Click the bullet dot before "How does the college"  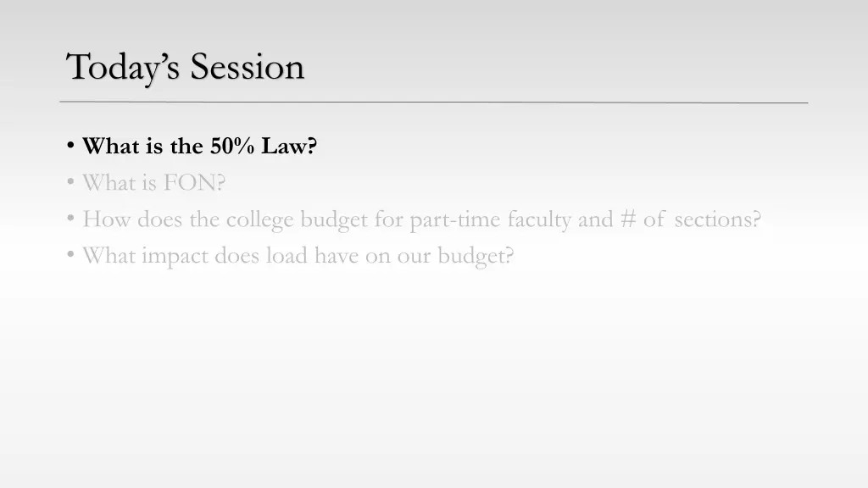point(70,219)
